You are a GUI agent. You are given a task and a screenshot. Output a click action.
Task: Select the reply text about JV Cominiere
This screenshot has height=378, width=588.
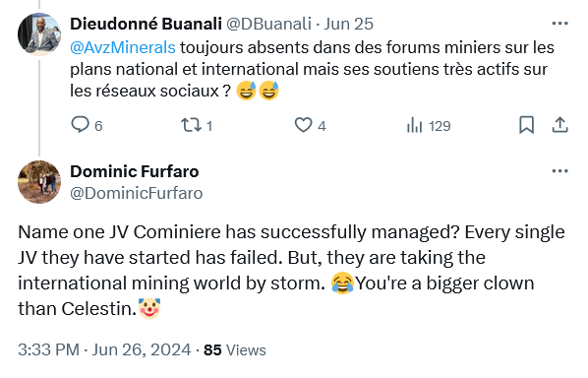pyautogui.click(x=291, y=271)
